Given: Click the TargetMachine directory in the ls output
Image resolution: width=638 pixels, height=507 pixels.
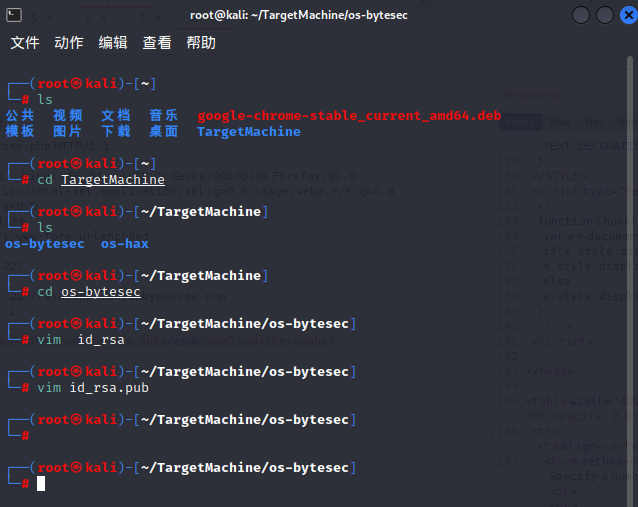Looking at the screenshot, I should coord(249,131).
